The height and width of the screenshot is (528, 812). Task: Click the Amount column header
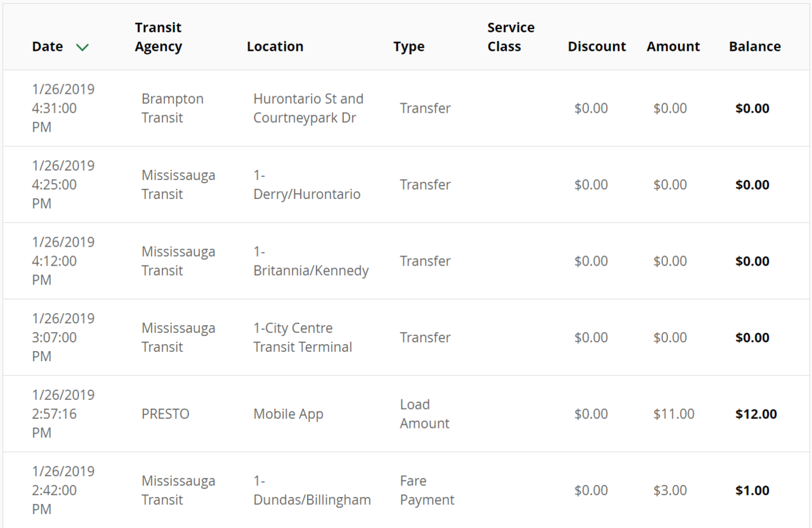pos(673,47)
